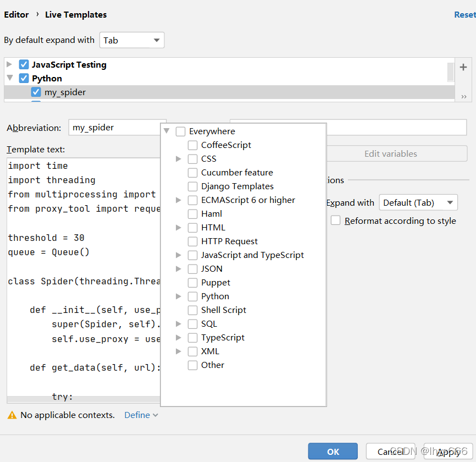Check the Django Templates context
The width and height of the screenshot is (476, 462).
click(192, 186)
